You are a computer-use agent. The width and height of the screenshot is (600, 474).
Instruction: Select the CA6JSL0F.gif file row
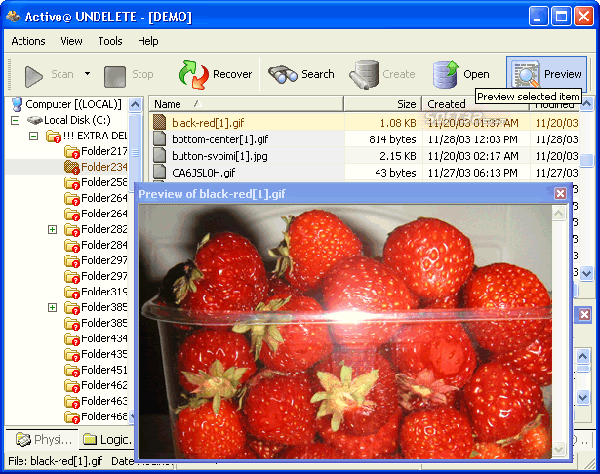pyautogui.click(x=364, y=173)
